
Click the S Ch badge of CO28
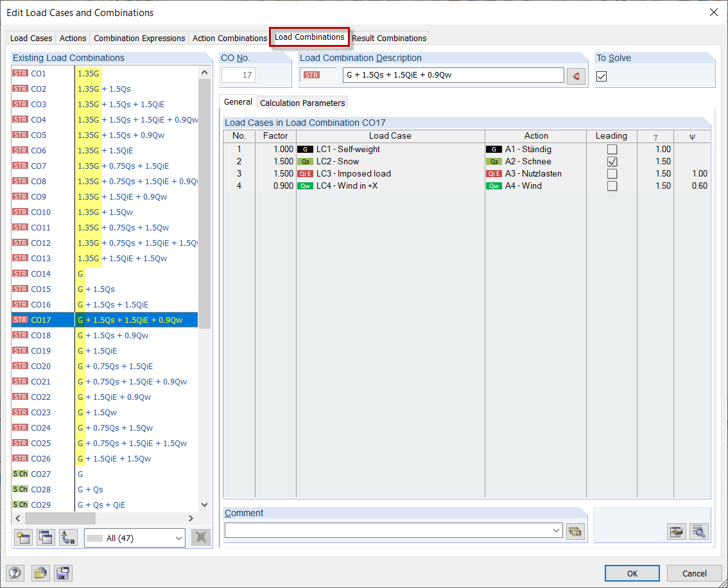(21, 489)
